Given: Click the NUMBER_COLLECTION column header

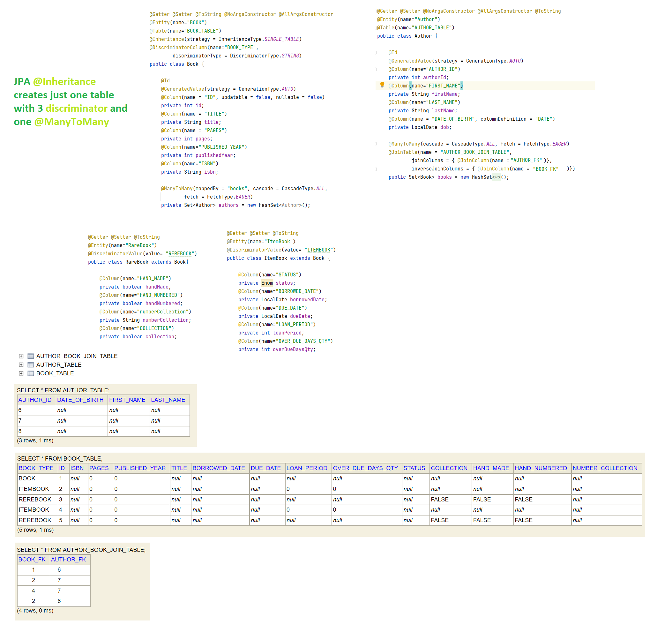Looking at the screenshot, I should pos(605,468).
